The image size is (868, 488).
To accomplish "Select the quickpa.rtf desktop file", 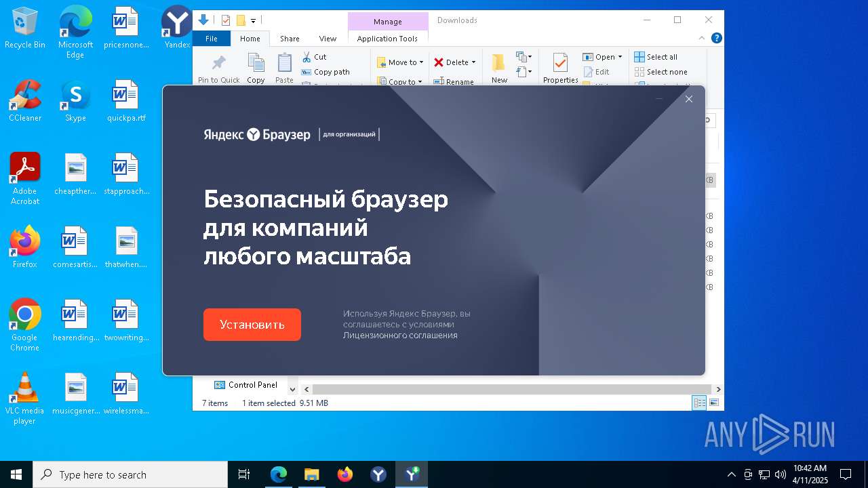I will [x=126, y=101].
